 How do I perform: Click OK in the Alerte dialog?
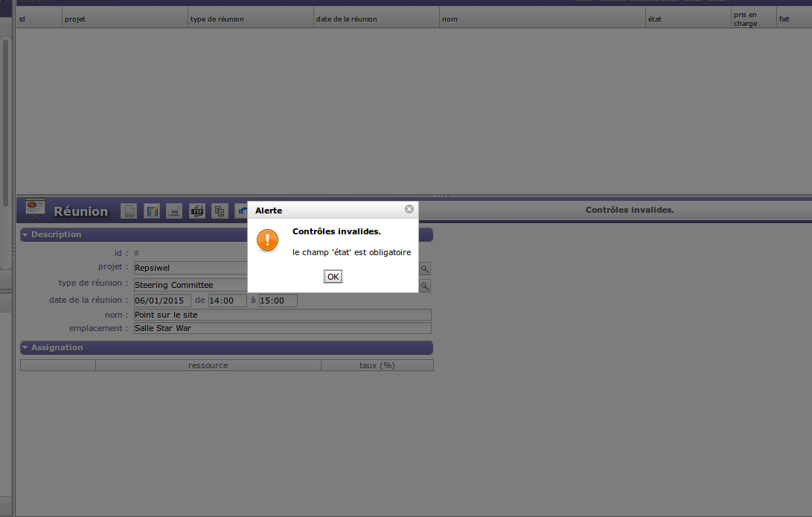click(x=333, y=277)
